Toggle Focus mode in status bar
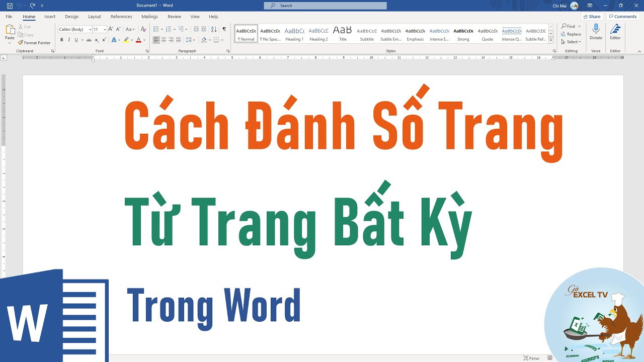This screenshot has height=362, width=644. (531, 358)
